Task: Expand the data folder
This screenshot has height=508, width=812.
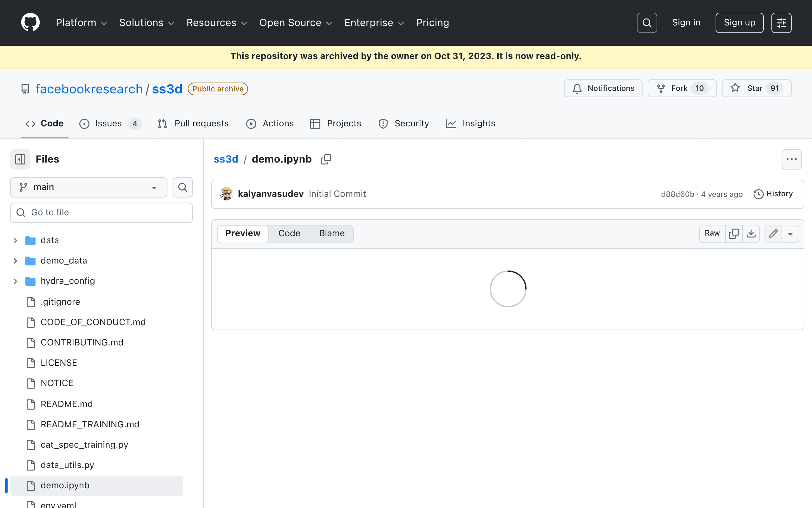Action: tap(15, 241)
